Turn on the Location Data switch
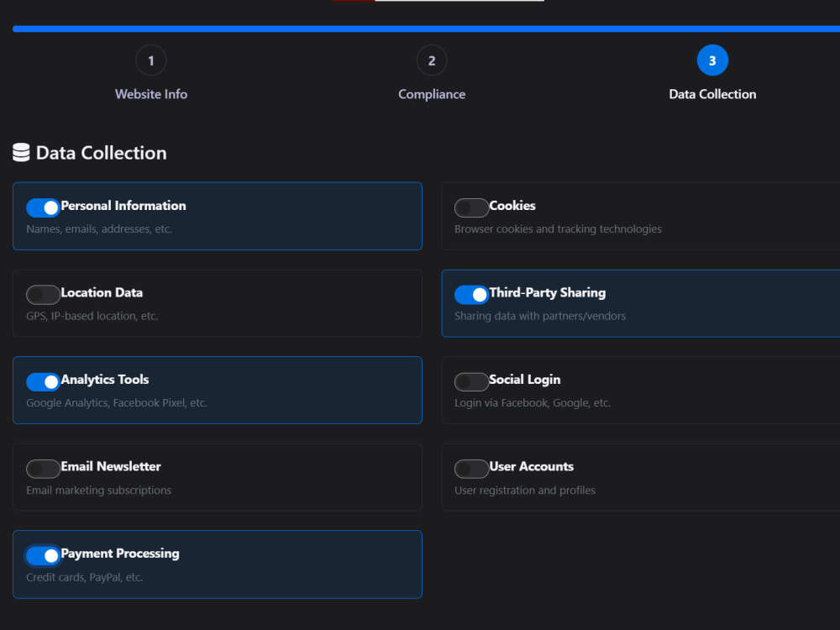The height and width of the screenshot is (630, 840). pos(43,295)
